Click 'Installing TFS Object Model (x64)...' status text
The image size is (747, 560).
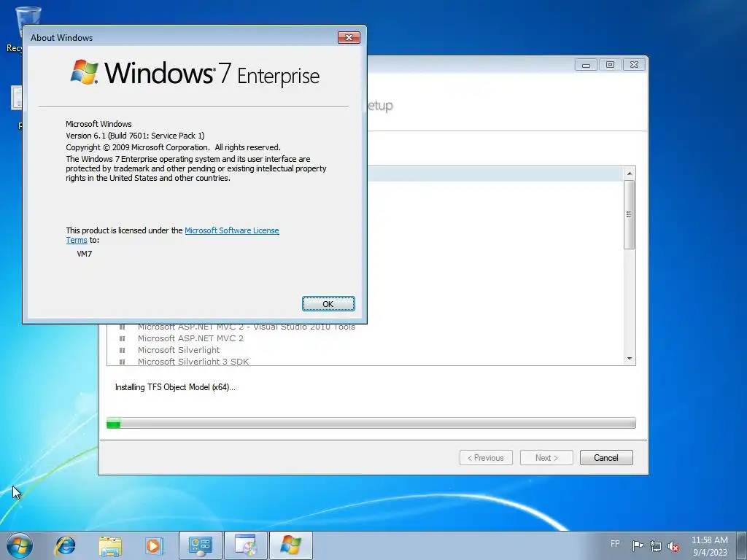(x=175, y=387)
